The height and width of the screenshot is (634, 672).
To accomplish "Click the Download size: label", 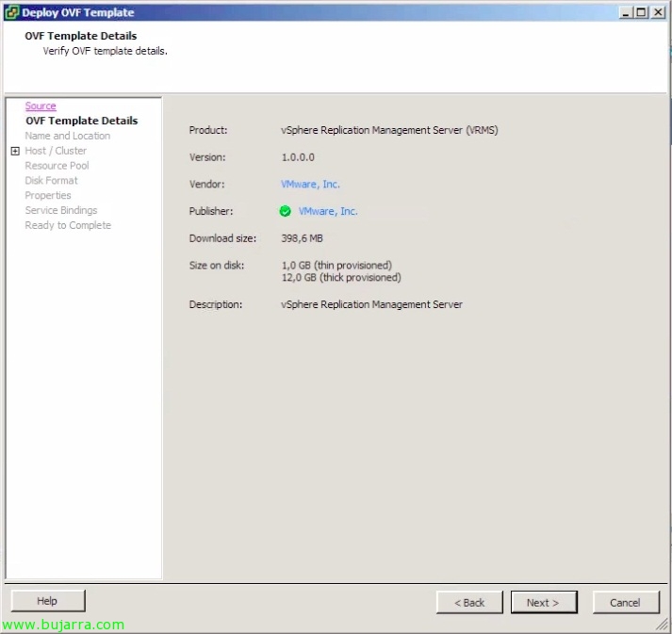I will coord(222,238).
